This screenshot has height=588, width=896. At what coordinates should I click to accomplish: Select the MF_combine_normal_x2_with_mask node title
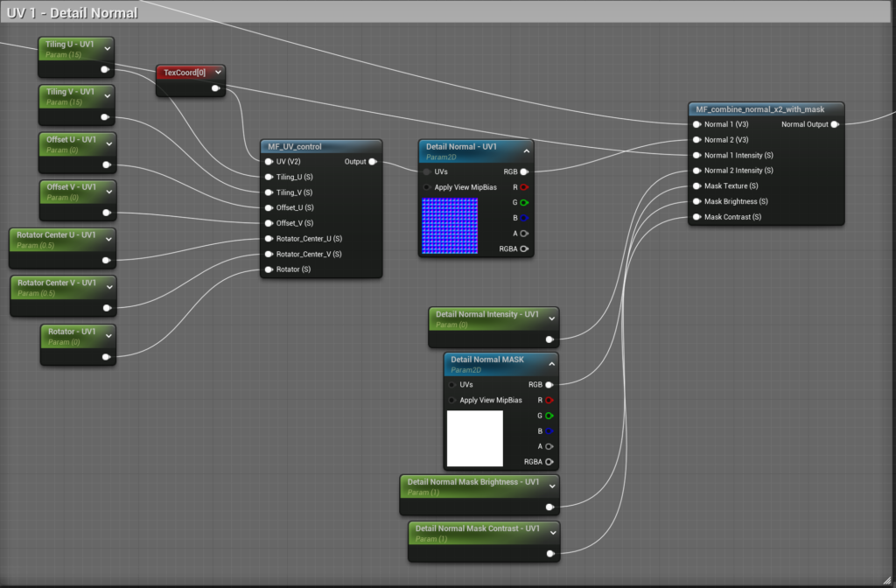point(760,109)
